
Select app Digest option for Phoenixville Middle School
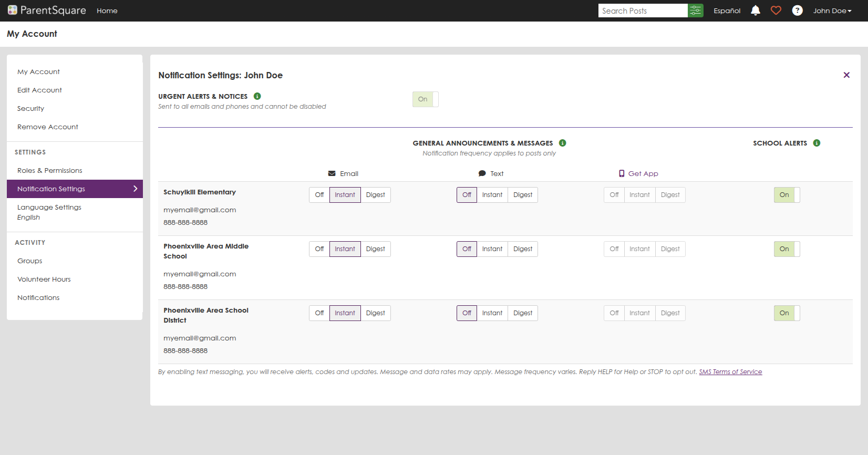click(x=670, y=249)
